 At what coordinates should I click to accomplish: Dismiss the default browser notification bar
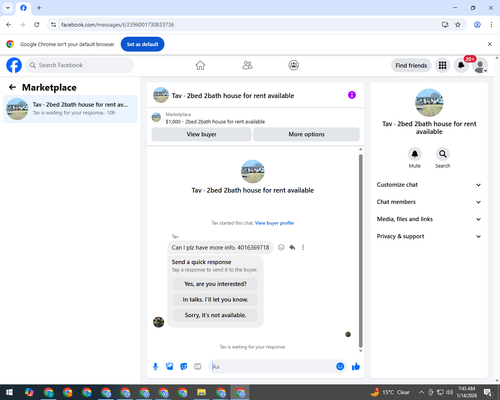[490, 44]
